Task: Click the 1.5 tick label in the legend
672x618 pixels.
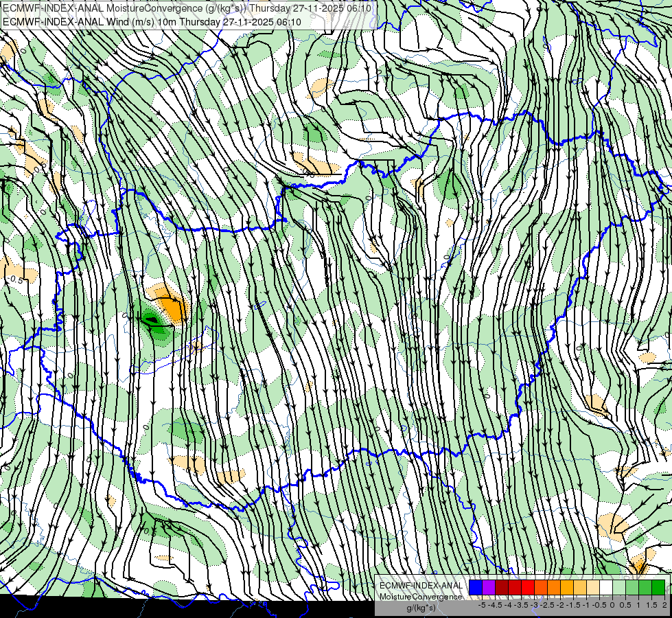Action: tap(651, 605)
